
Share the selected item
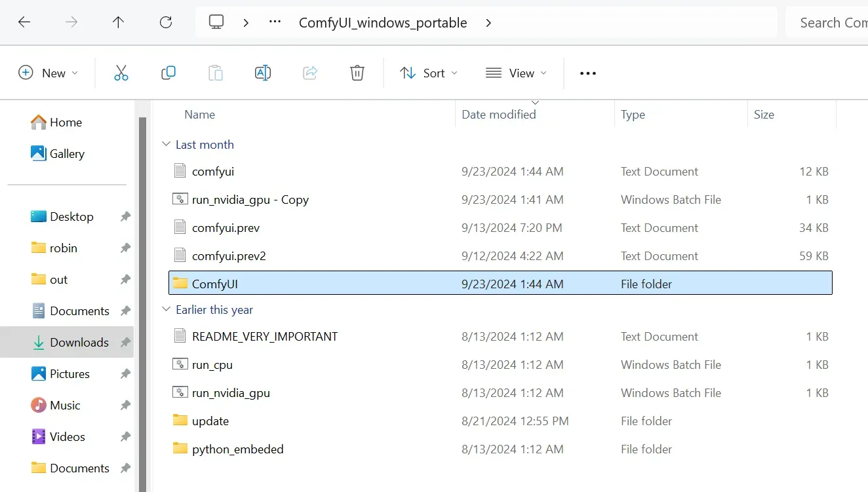(310, 73)
